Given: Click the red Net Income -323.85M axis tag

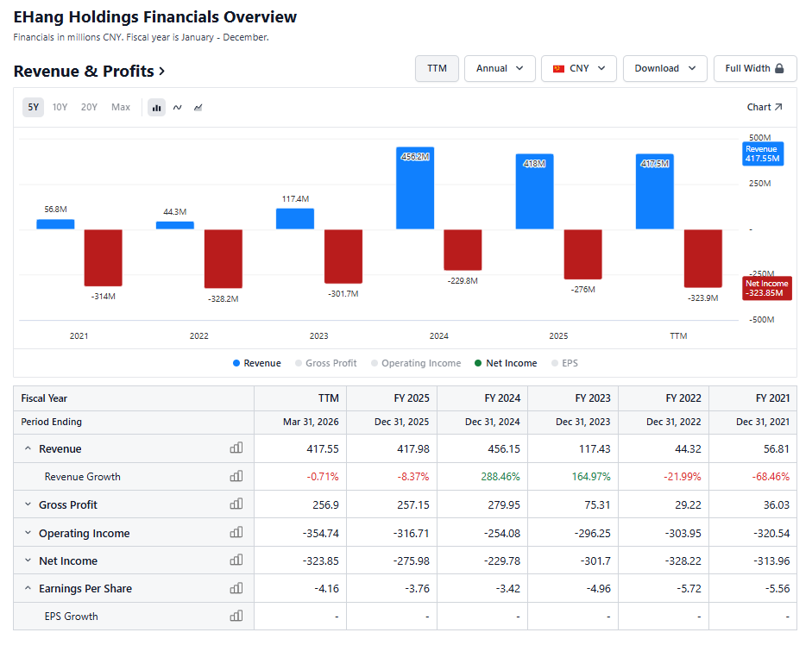Looking at the screenshot, I should coord(767,288).
